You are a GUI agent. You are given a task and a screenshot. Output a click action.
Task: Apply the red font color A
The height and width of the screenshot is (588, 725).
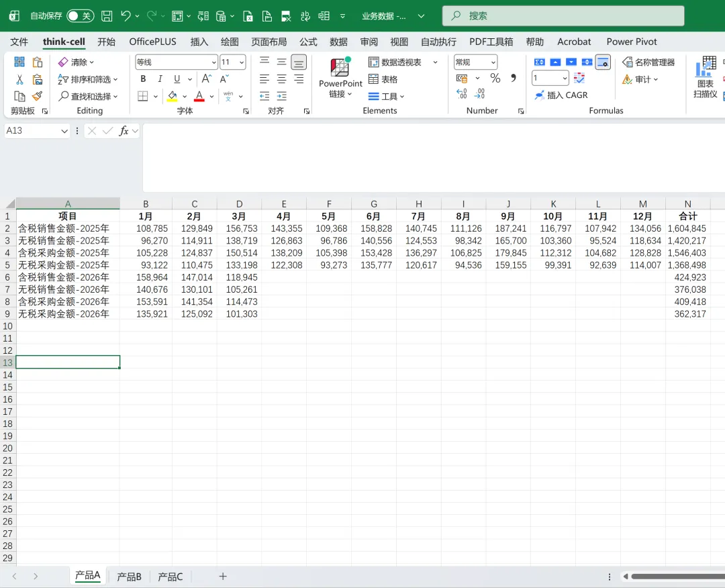pyautogui.click(x=199, y=96)
